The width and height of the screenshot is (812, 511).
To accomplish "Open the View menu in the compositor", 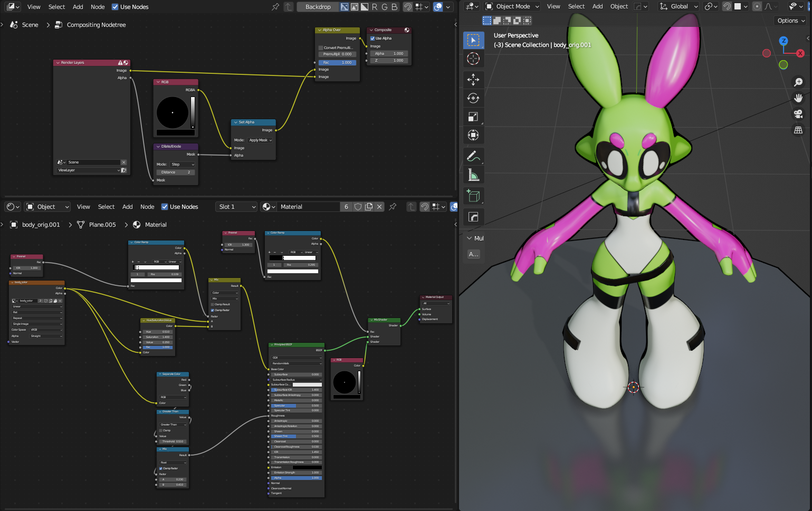I will point(34,7).
